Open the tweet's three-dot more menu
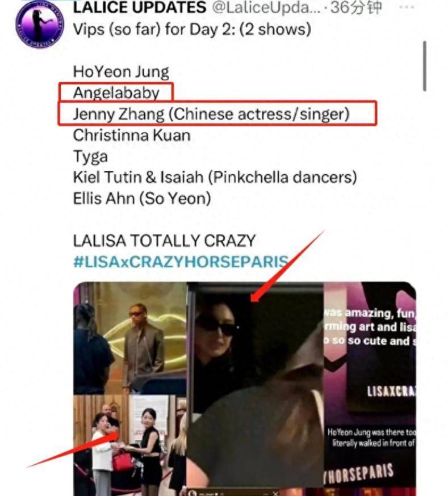 [x=407, y=7]
